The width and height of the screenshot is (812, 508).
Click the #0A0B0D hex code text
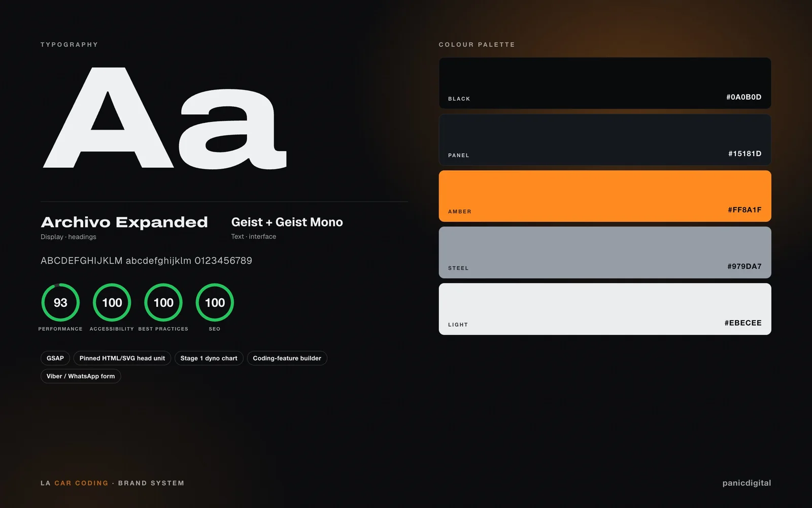pyautogui.click(x=743, y=97)
